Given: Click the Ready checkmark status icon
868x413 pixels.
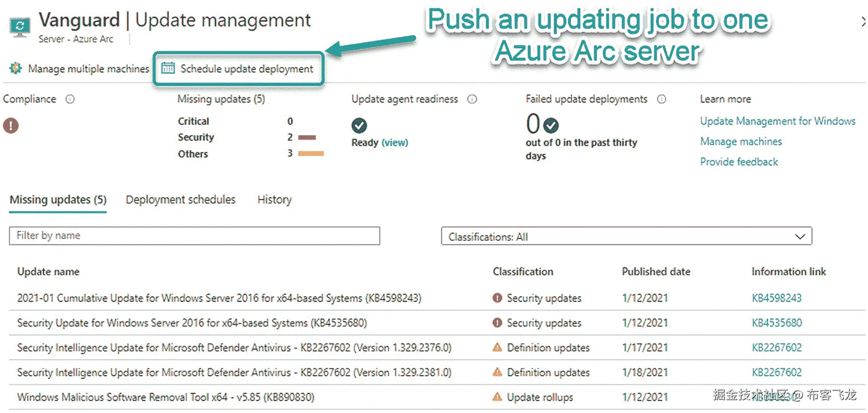Looking at the screenshot, I should click(359, 125).
